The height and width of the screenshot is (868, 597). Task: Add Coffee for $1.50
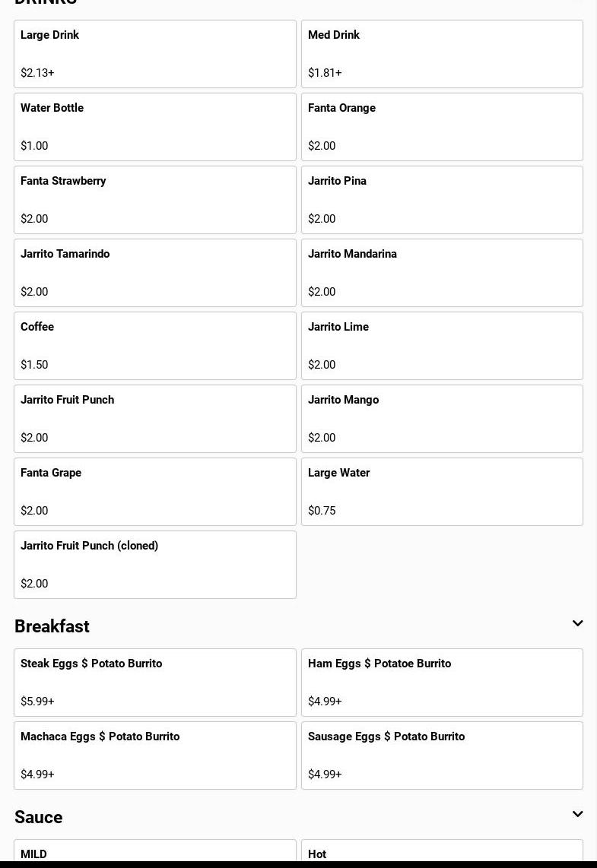tap(154, 346)
